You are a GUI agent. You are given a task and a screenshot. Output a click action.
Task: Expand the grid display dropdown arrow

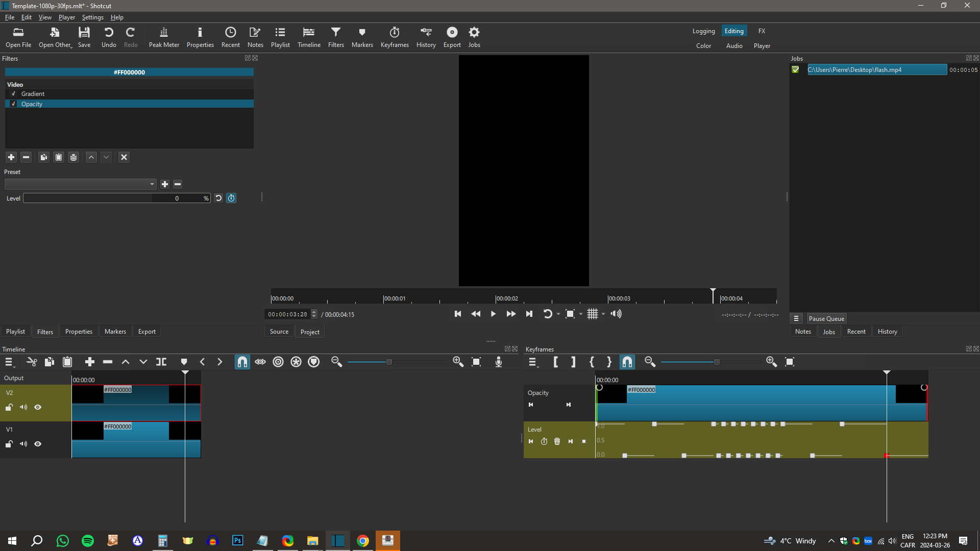tap(603, 314)
